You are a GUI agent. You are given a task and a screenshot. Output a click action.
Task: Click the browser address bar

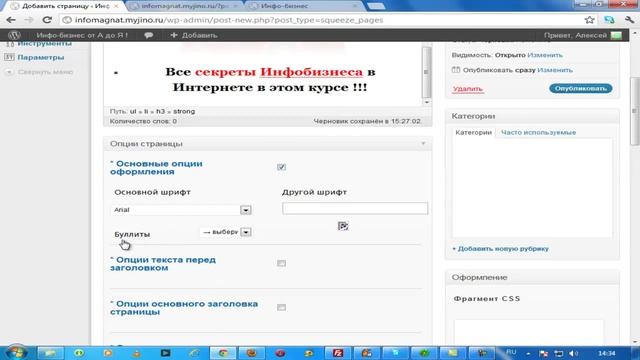[x=322, y=20]
